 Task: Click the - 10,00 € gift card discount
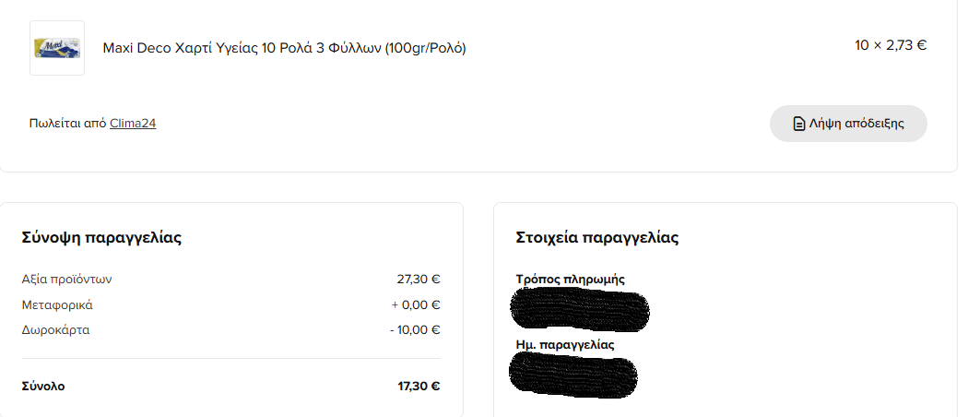[415, 330]
